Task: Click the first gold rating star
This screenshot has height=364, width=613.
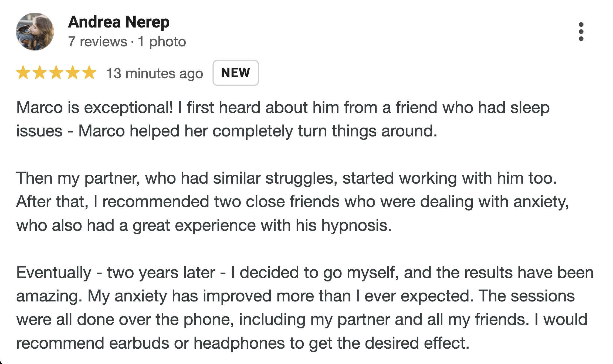Action: click(23, 73)
